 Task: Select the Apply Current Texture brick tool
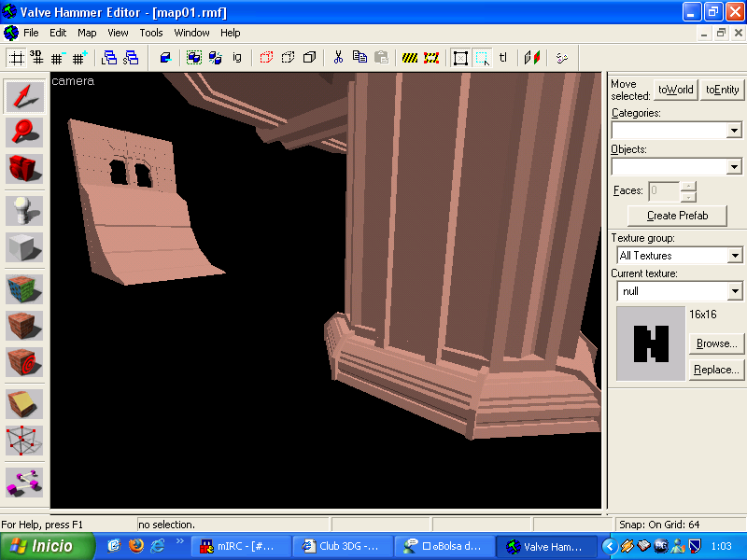click(24, 326)
